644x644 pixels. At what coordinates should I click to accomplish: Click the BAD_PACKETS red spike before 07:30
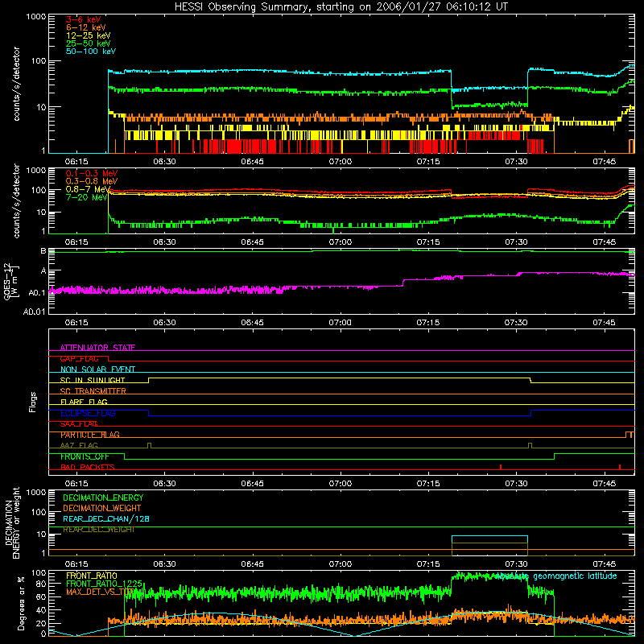pos(501,467)
